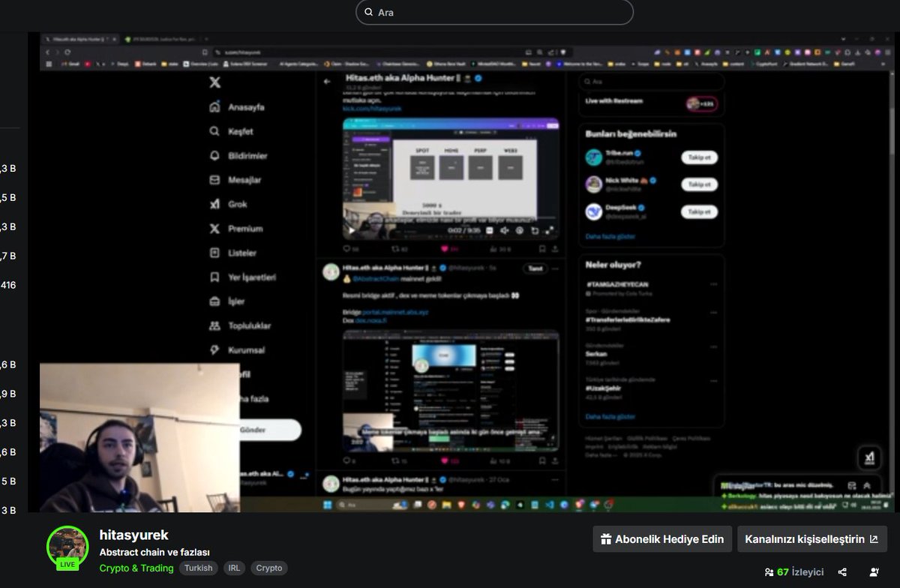Image resolution: width=900 pixels, height=588 pixels.
Task: Open three-dot menu on the 27 Oca tweet
Action: 556,478
